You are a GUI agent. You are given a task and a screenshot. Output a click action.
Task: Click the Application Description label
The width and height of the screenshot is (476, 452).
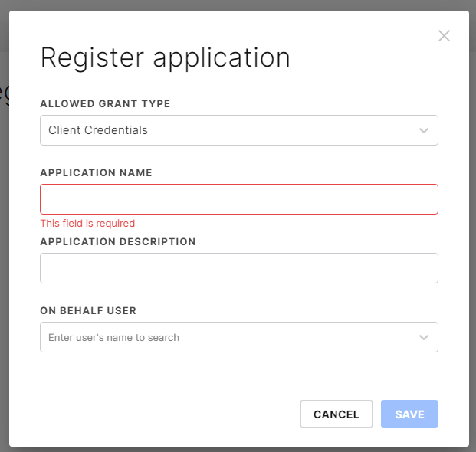click(x=118, y=242)
